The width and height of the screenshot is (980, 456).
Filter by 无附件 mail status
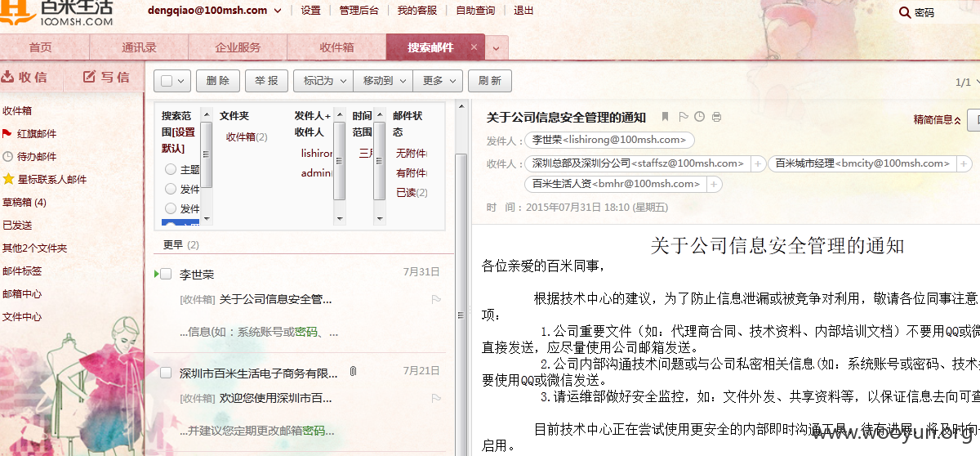coord(412,153)
